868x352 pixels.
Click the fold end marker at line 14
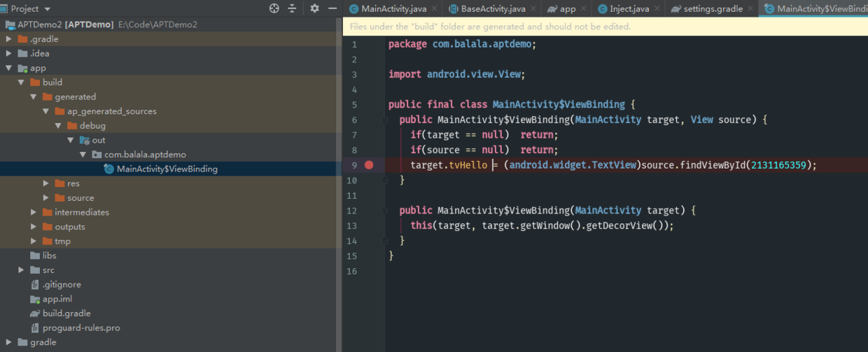tap(384, 240)
